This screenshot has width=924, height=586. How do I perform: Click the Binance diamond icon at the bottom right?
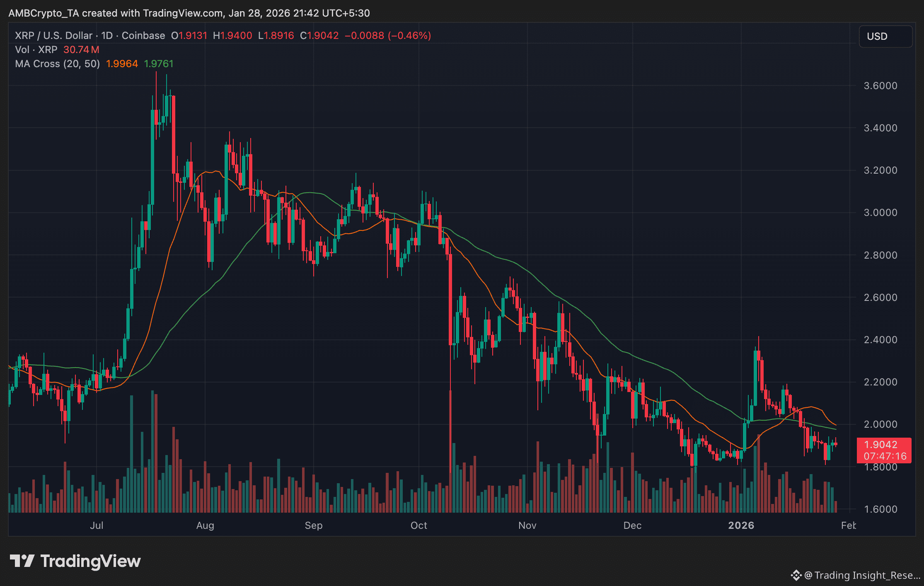(x=796, y=575)
